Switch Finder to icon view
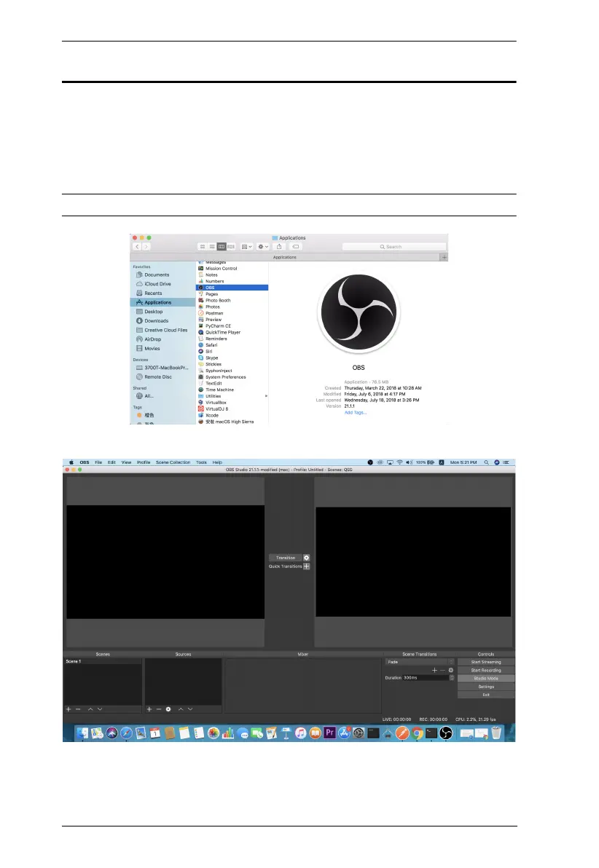The image size is (599, 868). pyautogui.click(x=203, y=247)
